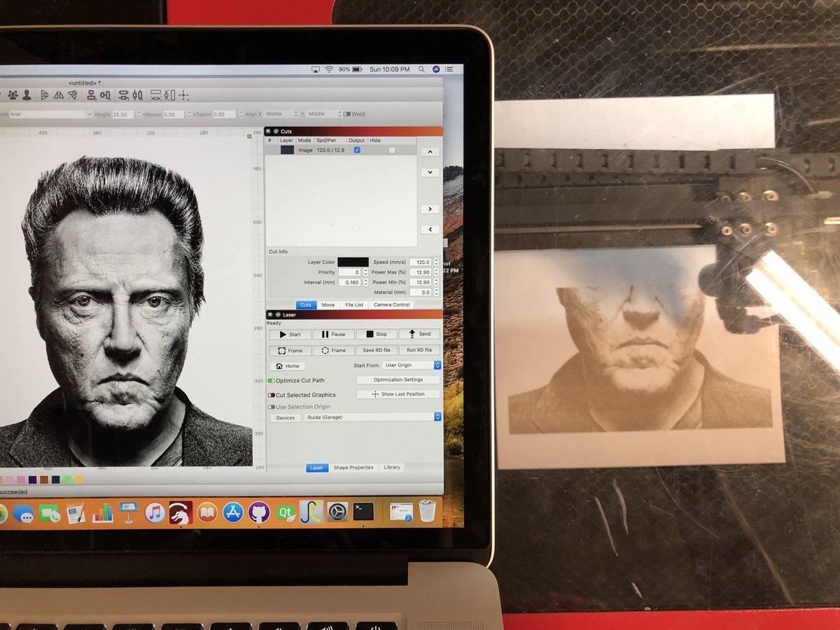Open the App Store from the Dock
This screenshot has height=630, width=840.
233,512
